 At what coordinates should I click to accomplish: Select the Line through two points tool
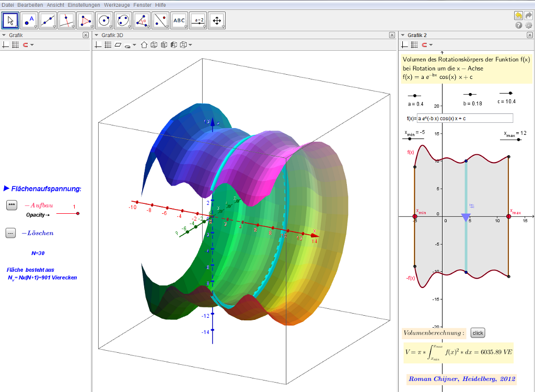(48, 21)
